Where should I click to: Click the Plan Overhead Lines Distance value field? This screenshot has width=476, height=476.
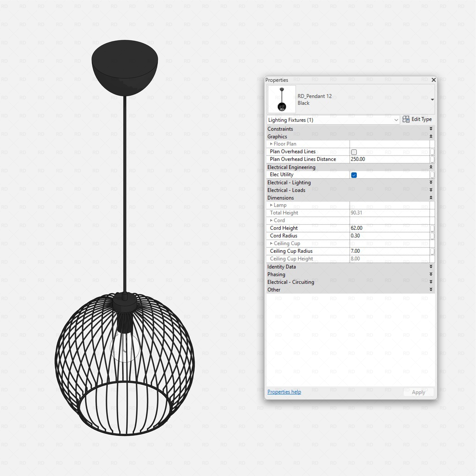[x=390, y=159]
